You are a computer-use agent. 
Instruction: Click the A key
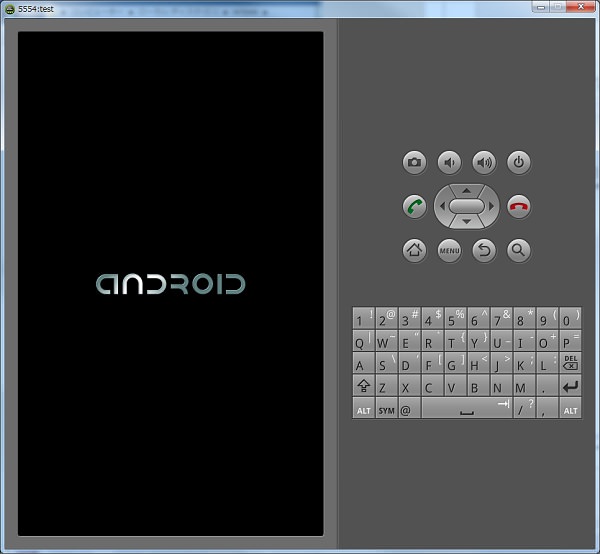point(364,363)
